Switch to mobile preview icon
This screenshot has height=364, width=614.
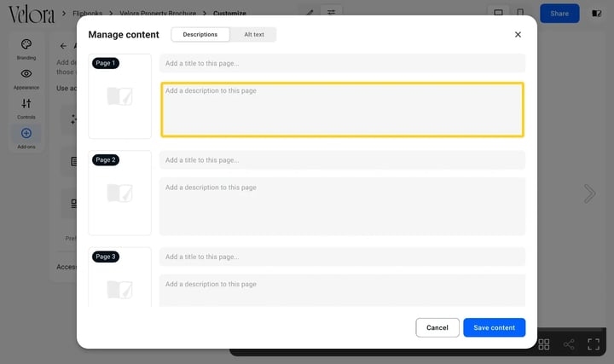[x=520, y=13]
